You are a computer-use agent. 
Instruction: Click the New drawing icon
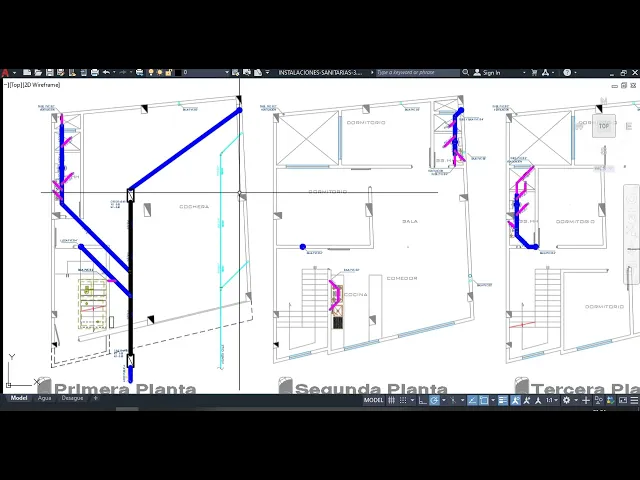27,73
